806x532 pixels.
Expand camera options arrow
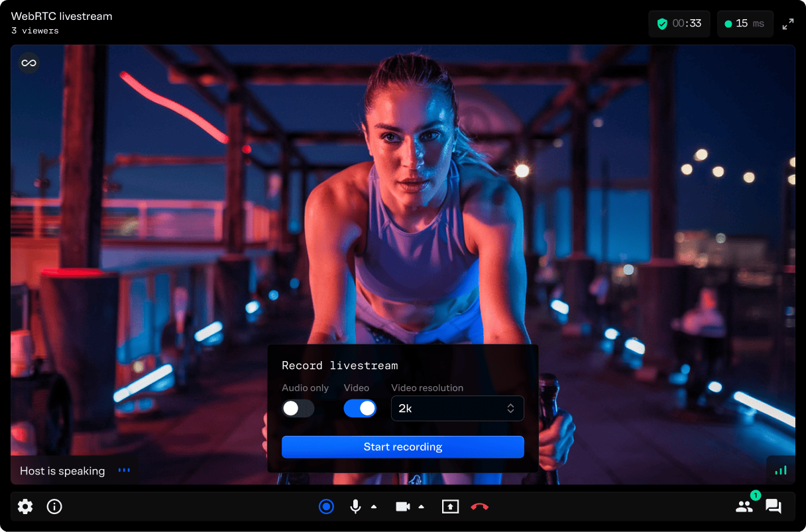(x=422, y=507)
